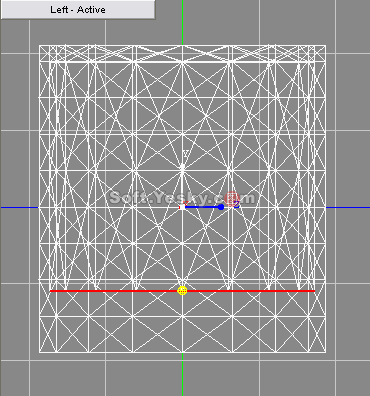Click the Left - Active viewport label
Image resolution: width=370 pixels, height=396 pixels.
pos(78,9)
